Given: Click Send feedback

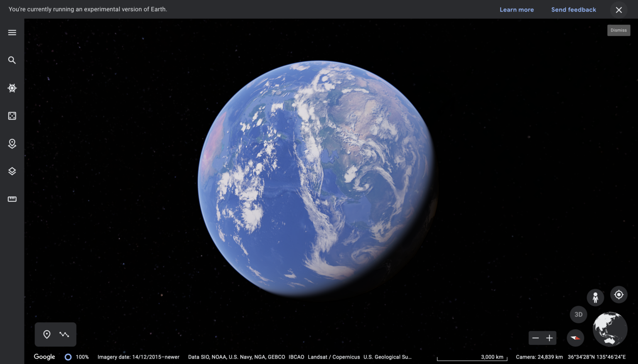Looking at the screenshot, I should (x=574, y=10).
